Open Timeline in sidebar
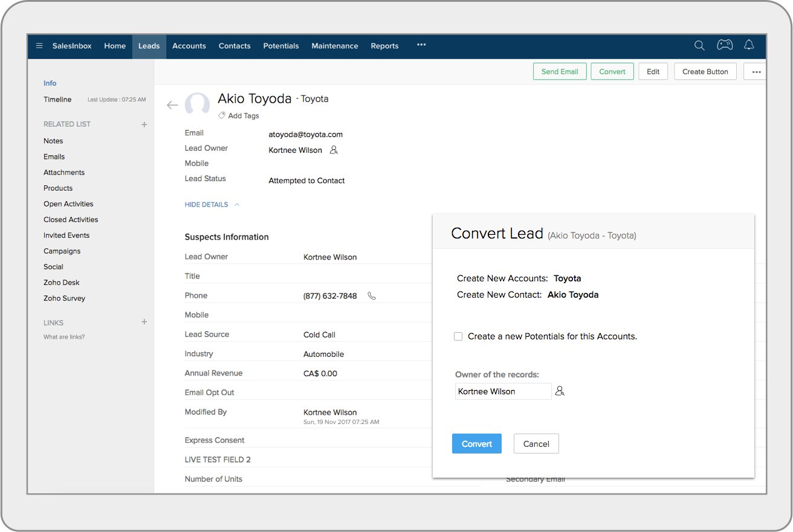This screenshot has height=532, width=793. (x=57, y=100)
